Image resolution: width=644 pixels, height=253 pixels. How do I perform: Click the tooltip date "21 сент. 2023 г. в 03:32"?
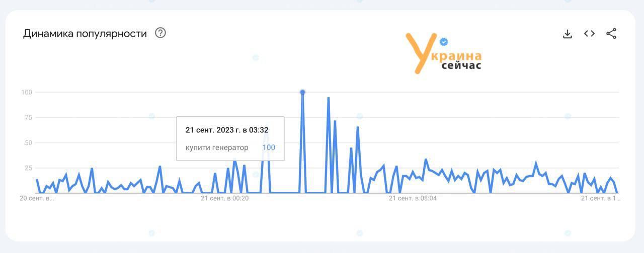[227, 130]
